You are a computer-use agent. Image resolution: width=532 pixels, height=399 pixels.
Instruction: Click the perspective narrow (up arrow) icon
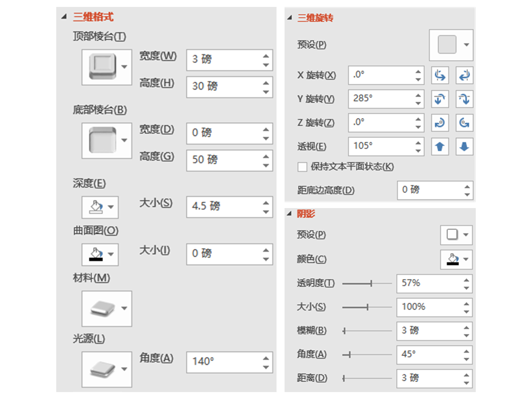tap(440, 147)
